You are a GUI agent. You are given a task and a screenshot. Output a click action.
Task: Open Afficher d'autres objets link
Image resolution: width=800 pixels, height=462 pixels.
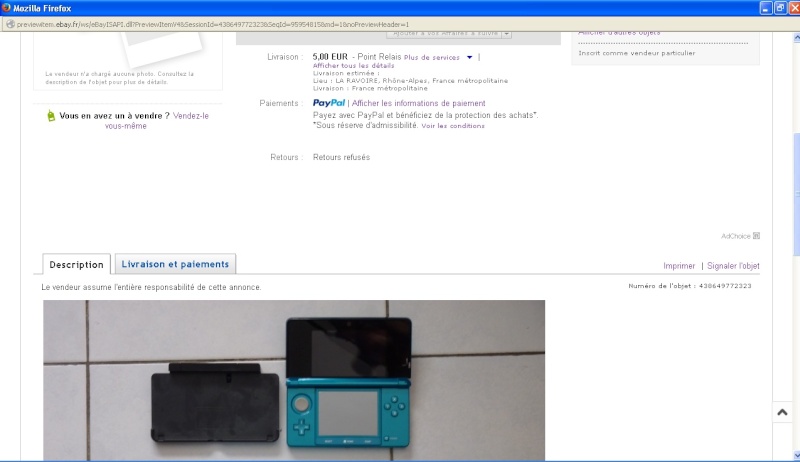pyautogui.click(x=619, y=34)
